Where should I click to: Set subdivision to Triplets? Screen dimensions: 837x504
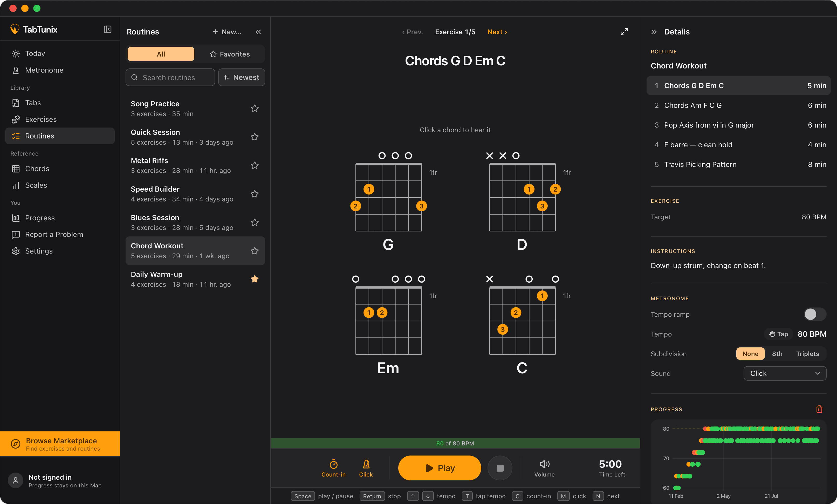pos(807,354)
